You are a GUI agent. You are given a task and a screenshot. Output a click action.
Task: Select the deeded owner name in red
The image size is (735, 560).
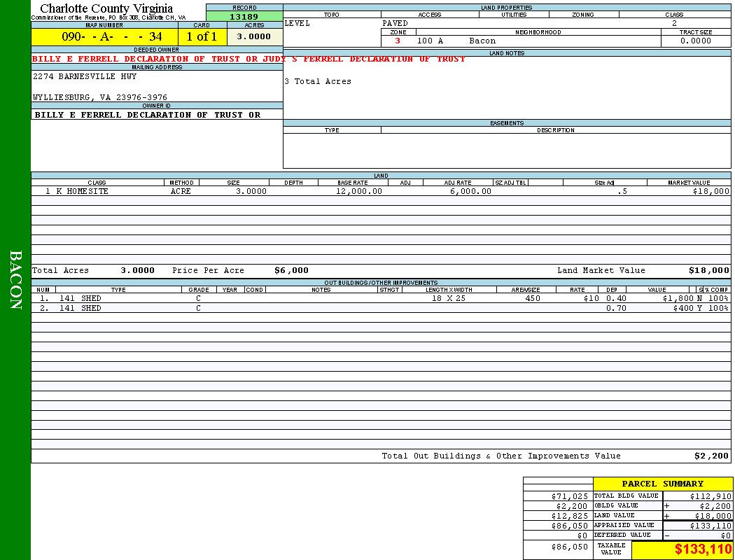(248, 59)
